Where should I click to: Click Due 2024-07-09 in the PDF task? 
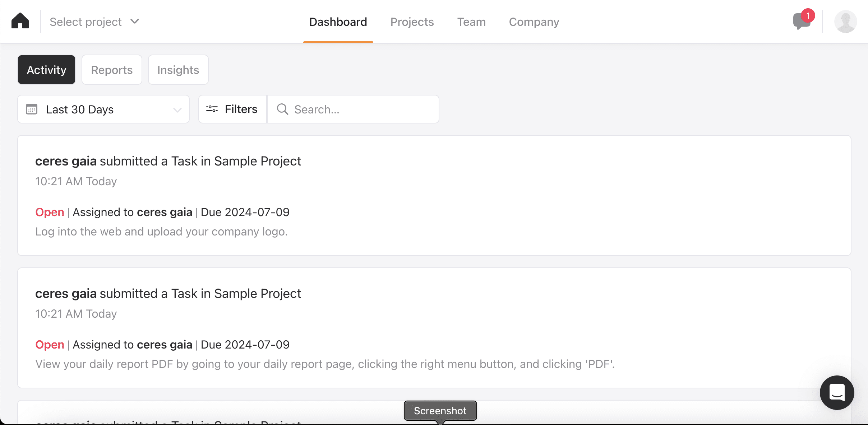point(245,345)
